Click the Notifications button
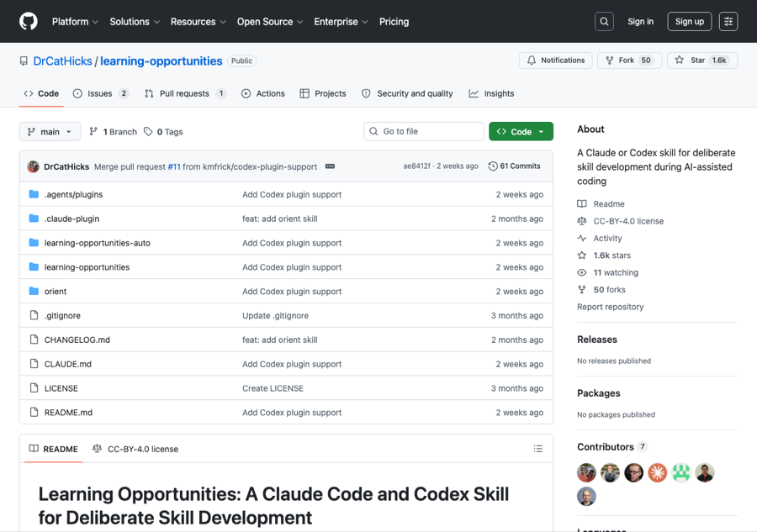757x532 pixels. point(556,61)
